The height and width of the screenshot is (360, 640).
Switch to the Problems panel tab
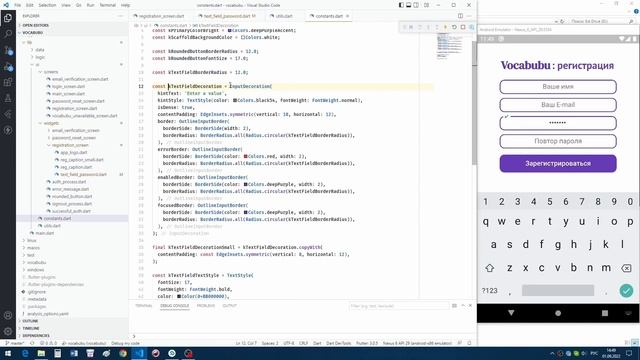206,306
